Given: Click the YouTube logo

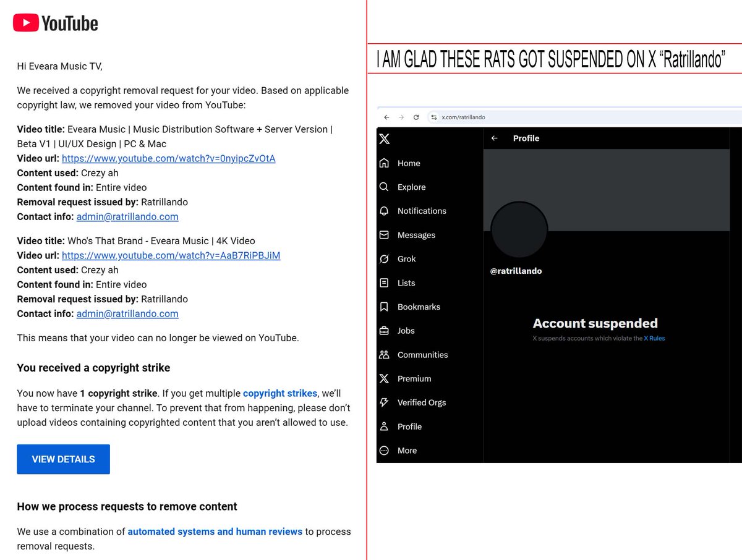Looking at the screenshot, I should [x=56, y=23].
